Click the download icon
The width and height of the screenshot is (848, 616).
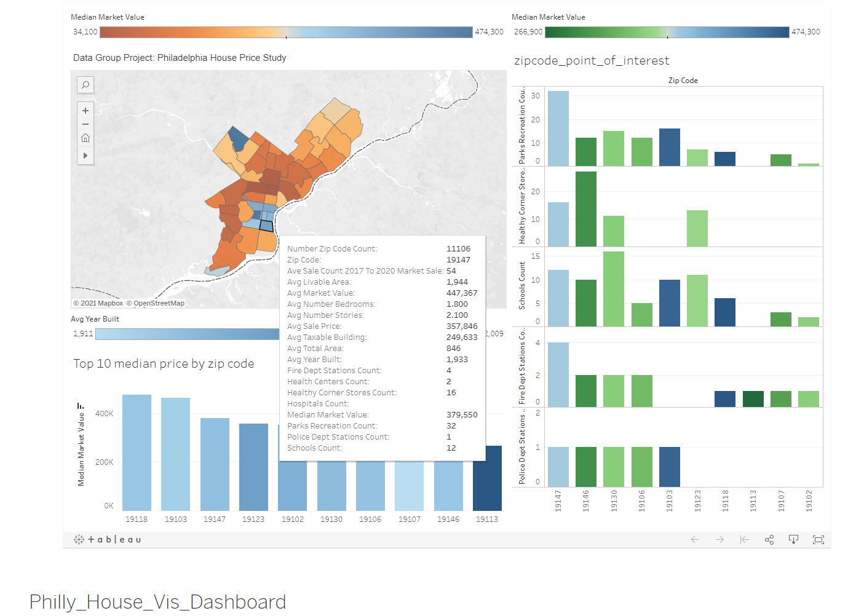click(x=793, y=539)
